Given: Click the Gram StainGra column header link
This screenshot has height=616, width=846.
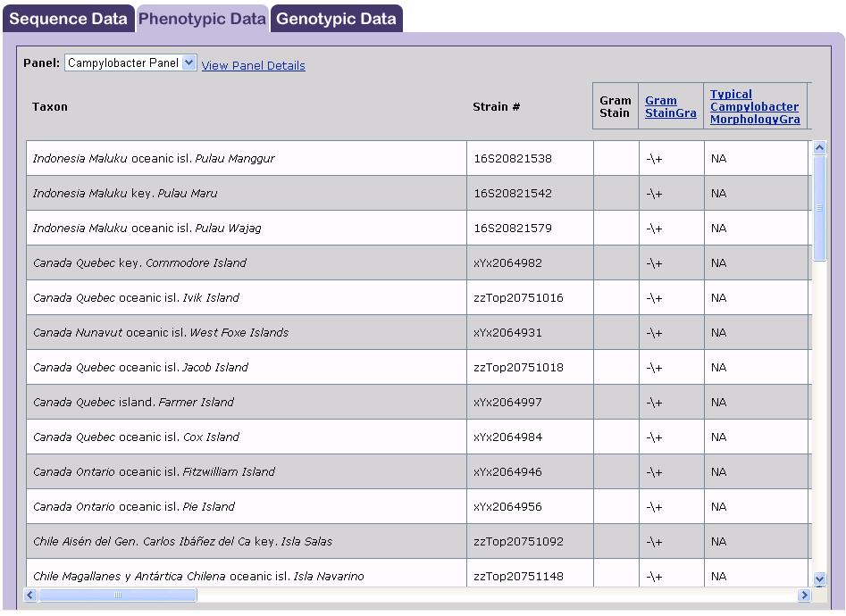Looking at the screenshot, I should pyautogui.click(x=671, y=107).
